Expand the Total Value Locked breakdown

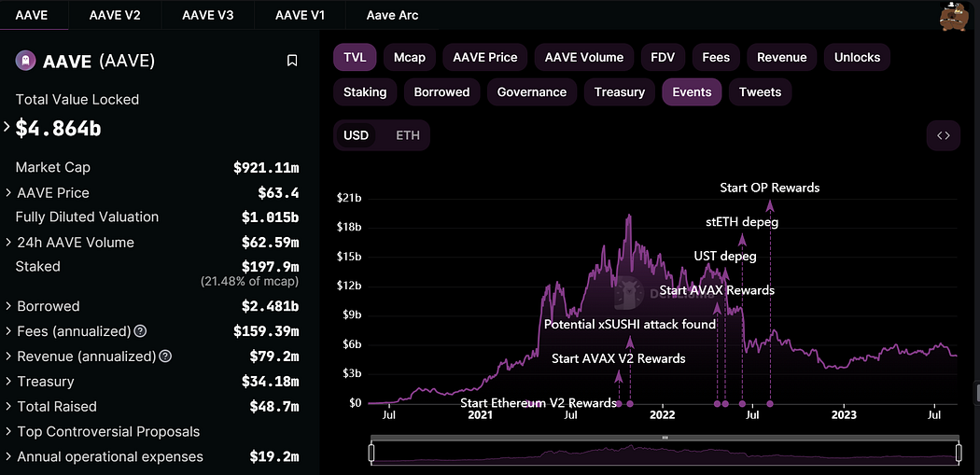7,128
